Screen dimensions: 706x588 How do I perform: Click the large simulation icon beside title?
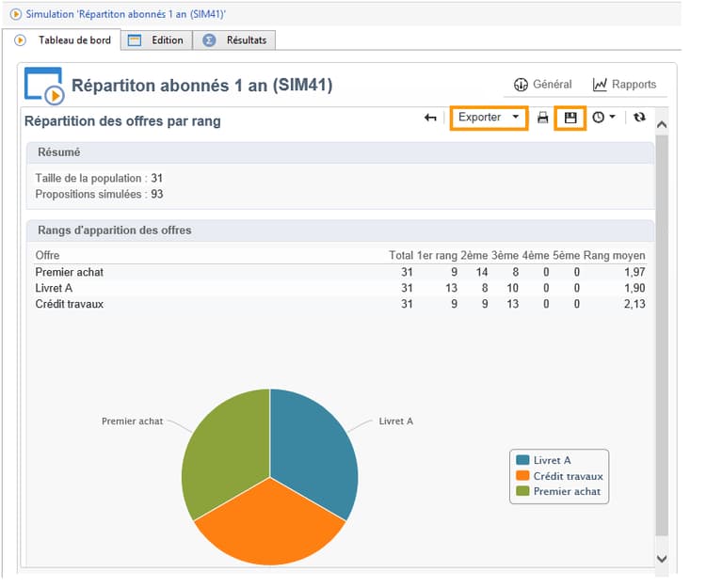44,86
